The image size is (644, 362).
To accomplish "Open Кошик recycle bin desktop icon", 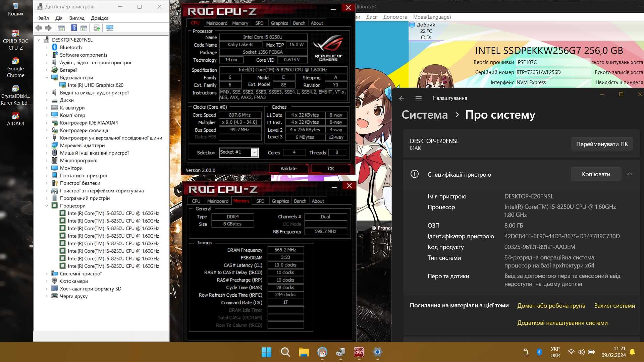I will 16,9.
